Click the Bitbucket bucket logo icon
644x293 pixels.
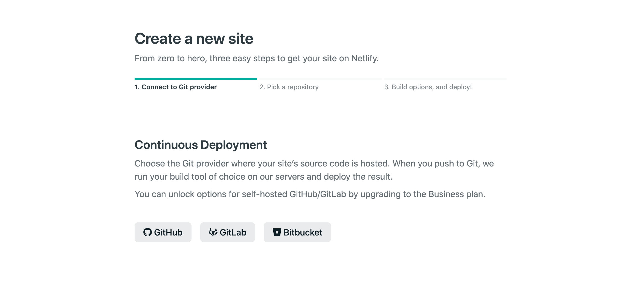tap(277, 232)
